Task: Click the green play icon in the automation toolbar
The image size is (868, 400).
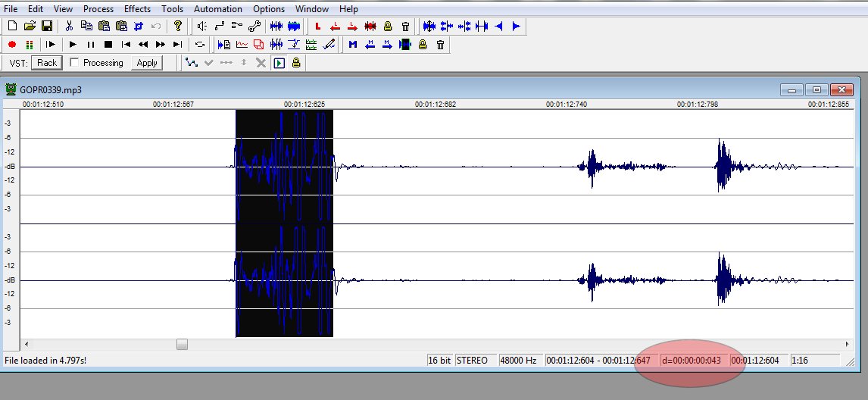Action: pyautogui.click(x=279, y=63)
